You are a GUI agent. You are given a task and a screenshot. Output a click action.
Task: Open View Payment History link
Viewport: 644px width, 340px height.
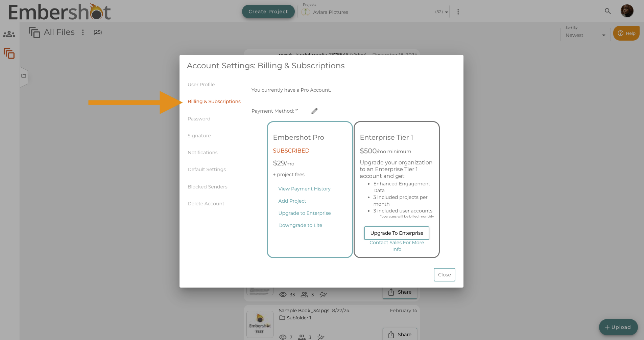click(x=304, y=189)
